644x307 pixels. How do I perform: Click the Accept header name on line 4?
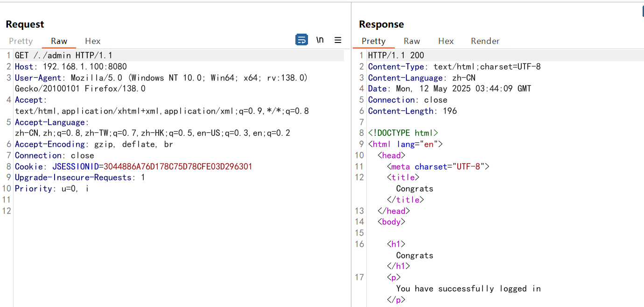(x=29, y=100)
